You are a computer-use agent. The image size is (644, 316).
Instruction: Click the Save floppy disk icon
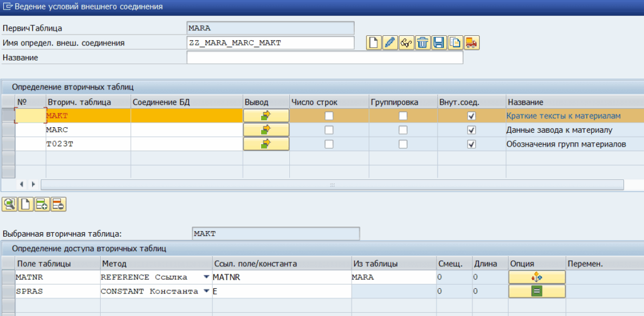point(438,43)
